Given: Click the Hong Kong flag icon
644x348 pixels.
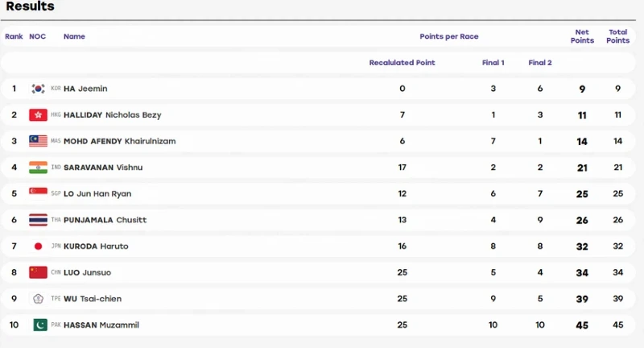Looking at the screenshot, I should click(x=38, y=115).
